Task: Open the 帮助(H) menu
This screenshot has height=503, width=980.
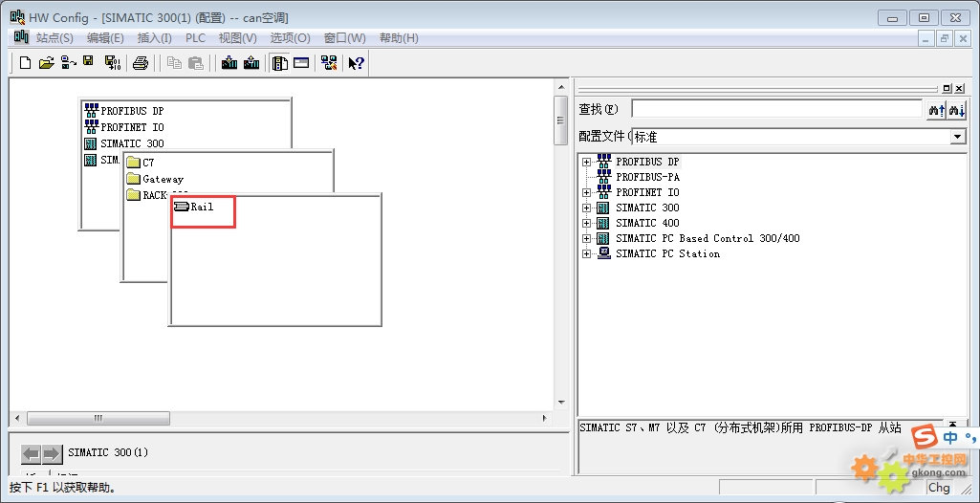Action: pyautogui.click(x=399, y=38)
